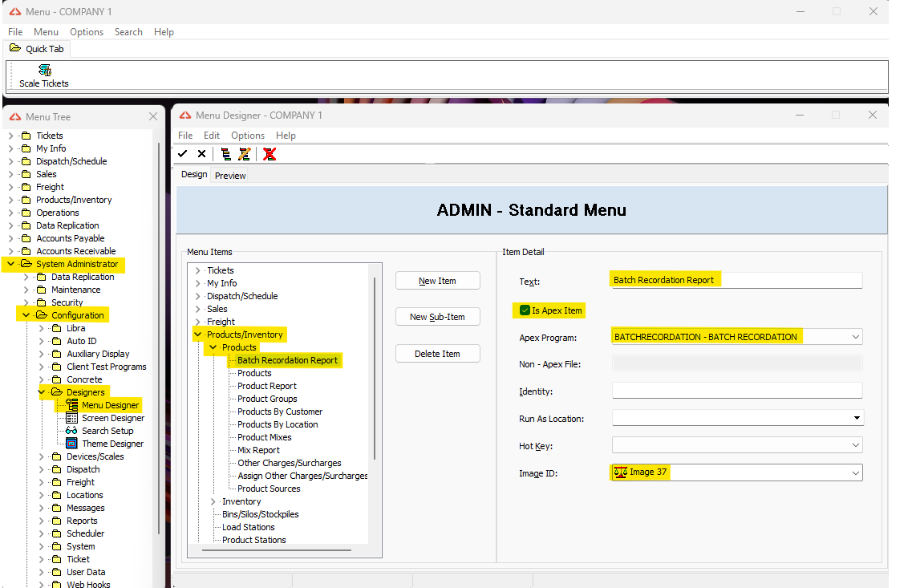Click the Libra folder icon
916x588 pixels.
[57, 328]
